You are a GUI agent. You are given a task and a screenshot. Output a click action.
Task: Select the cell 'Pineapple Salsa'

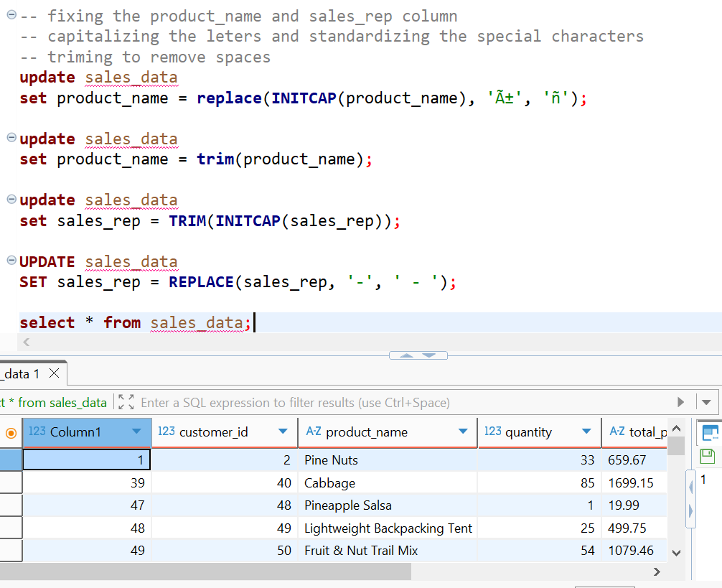pos(388,505)
